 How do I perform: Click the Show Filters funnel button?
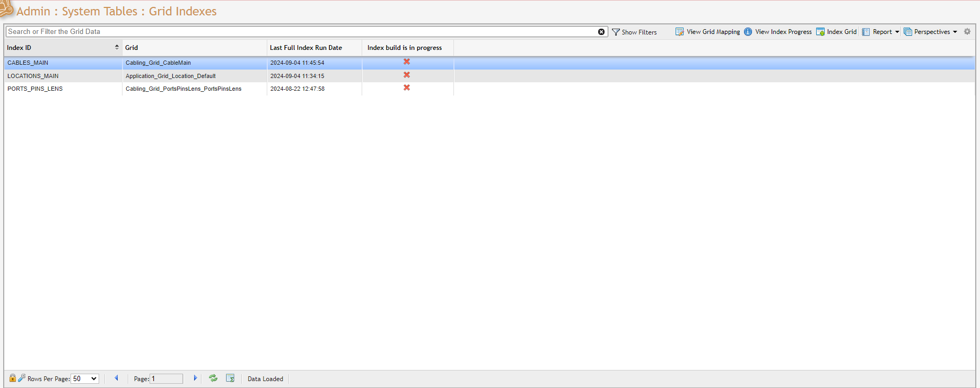click(634, 32)
